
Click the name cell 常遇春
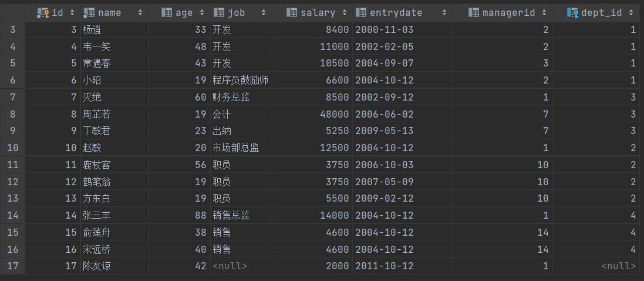pyautogui.click(x=114, y=63)
